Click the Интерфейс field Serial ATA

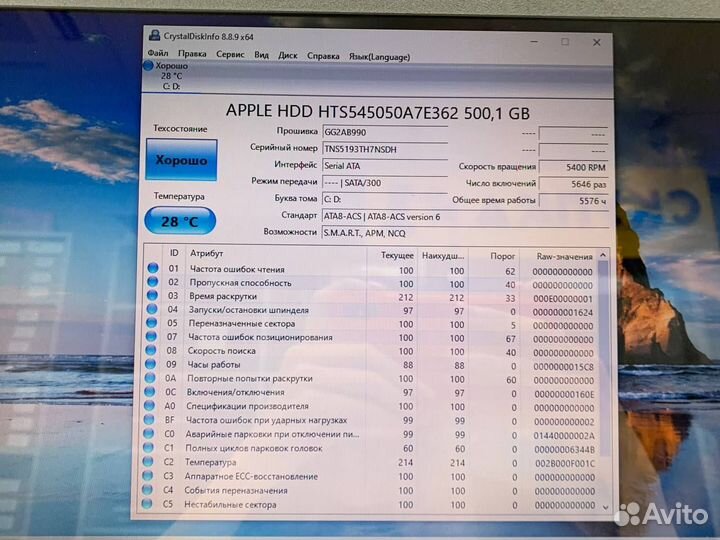[384, 166]
